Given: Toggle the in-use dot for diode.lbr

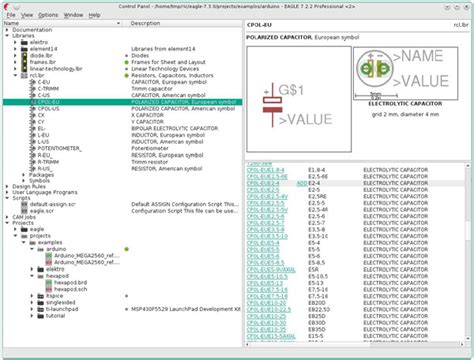Looking at the screenshot, I should tap(127, 56).
